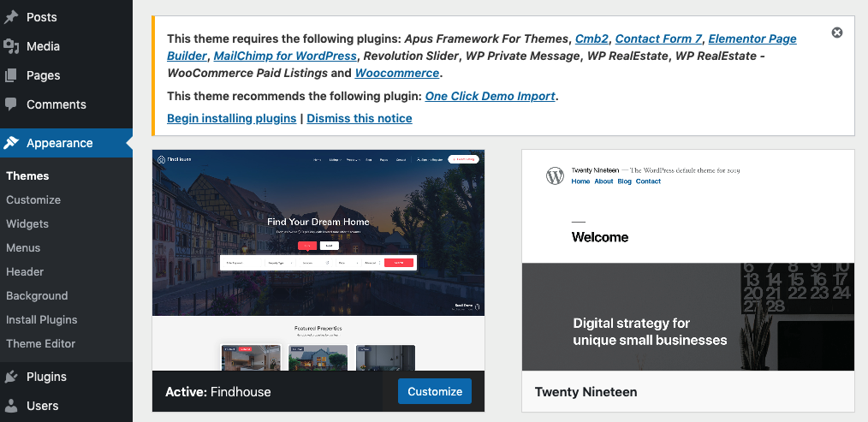Click the Comments speech bubble icon
Screen dimensions: 868x422
[x=11, y=104]
